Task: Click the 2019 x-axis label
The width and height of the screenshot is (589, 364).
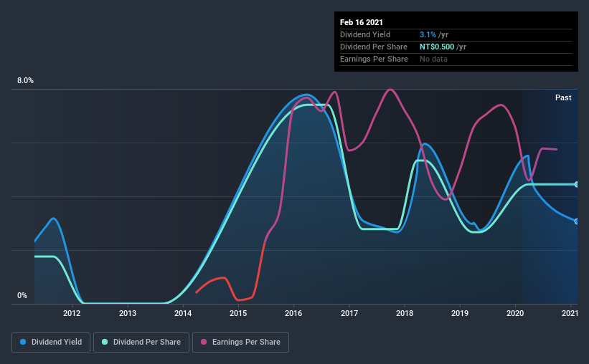Action: coord(460,313)
